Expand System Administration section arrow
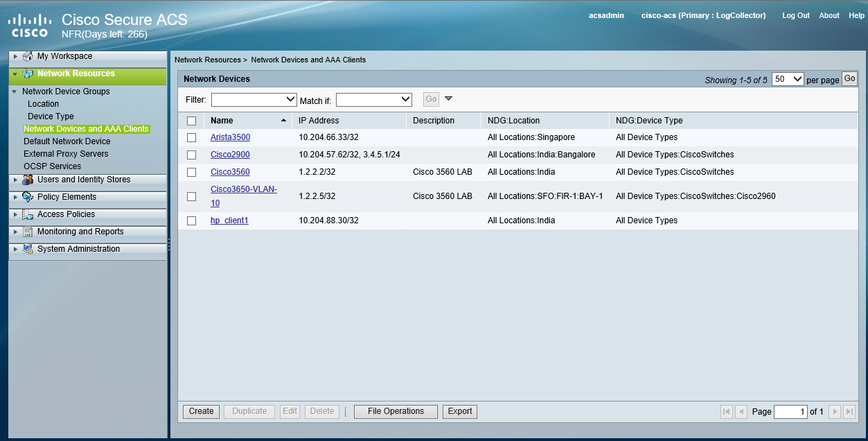Image resolution: width=868 pixels, height=441 pixels. click(x=15, y=249)
